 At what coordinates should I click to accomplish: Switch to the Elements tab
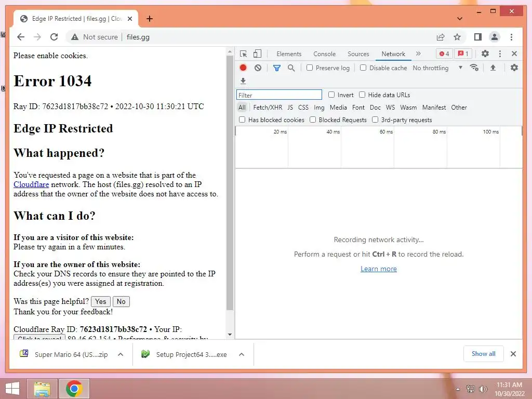(289, 54)
